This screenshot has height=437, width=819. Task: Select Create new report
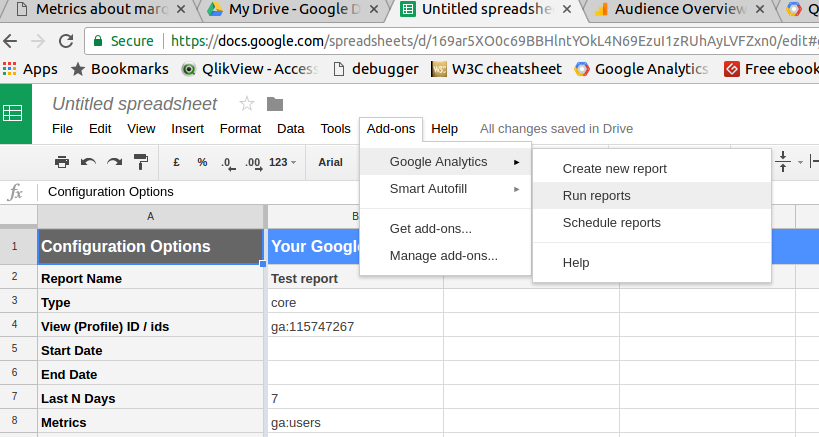[652, 169]
